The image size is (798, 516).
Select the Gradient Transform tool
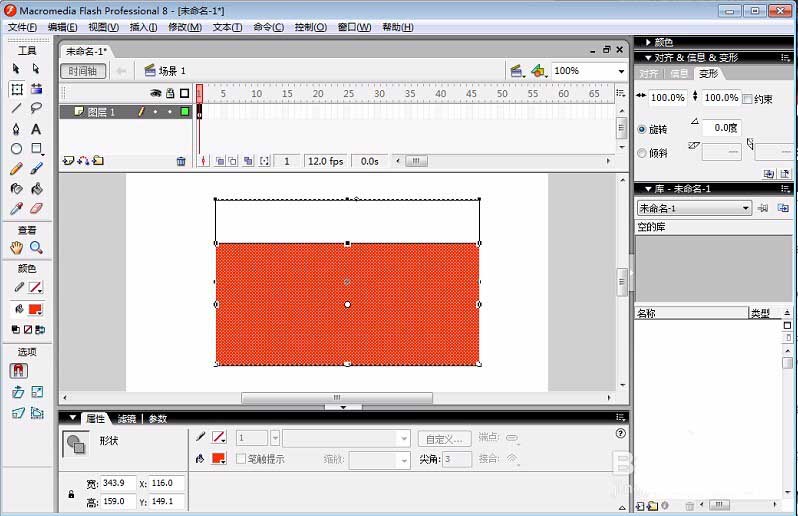tap(36, 89)
